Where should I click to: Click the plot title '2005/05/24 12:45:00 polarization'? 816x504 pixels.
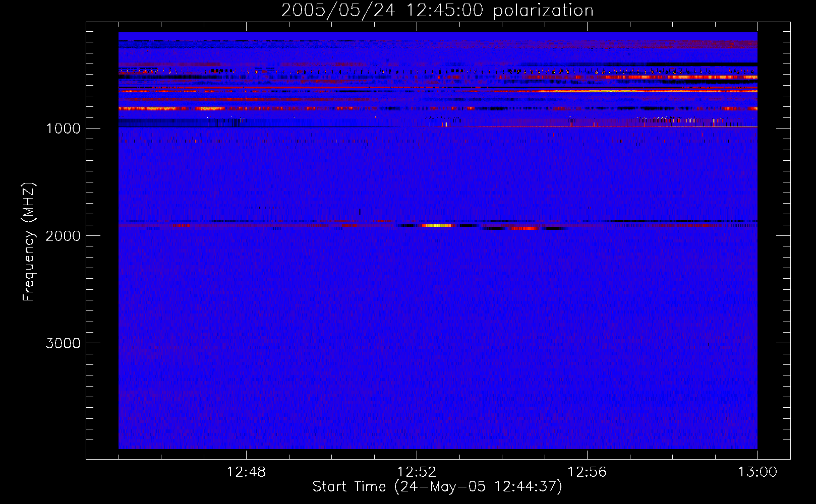click(437, 10)
